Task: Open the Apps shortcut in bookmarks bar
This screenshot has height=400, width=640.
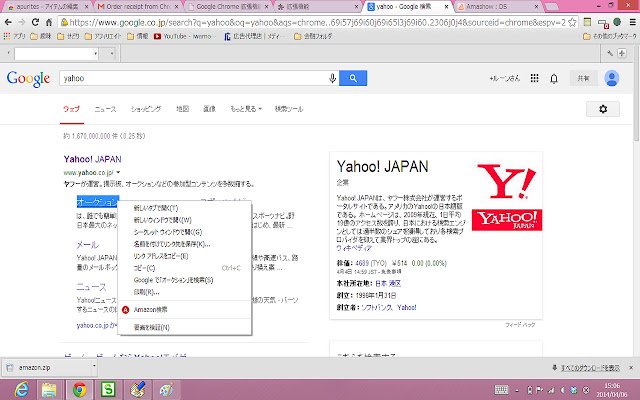Action: click(x=15, y=36)
